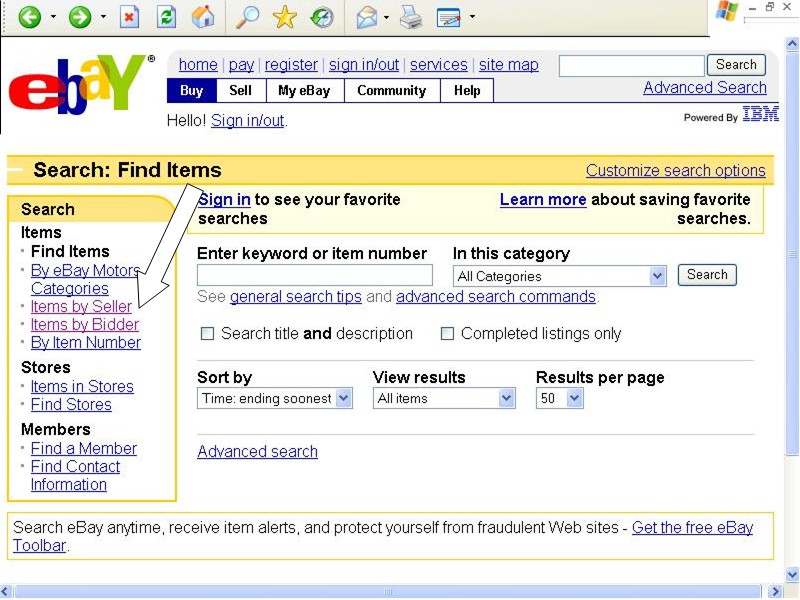This screenshot has height=600, width=800.
Task: Click the Refresh page icon
Action: [x=166, y=17]
